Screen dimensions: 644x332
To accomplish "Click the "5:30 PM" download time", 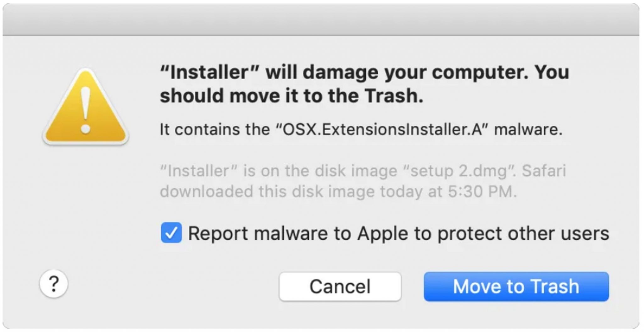I will (x=482, y=192).
